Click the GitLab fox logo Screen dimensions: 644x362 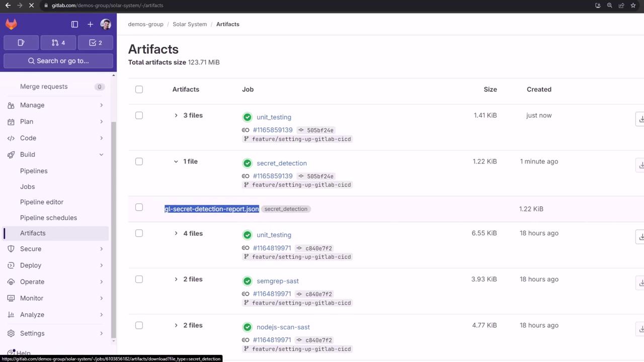pyautogui.click(x=11, y=24)
